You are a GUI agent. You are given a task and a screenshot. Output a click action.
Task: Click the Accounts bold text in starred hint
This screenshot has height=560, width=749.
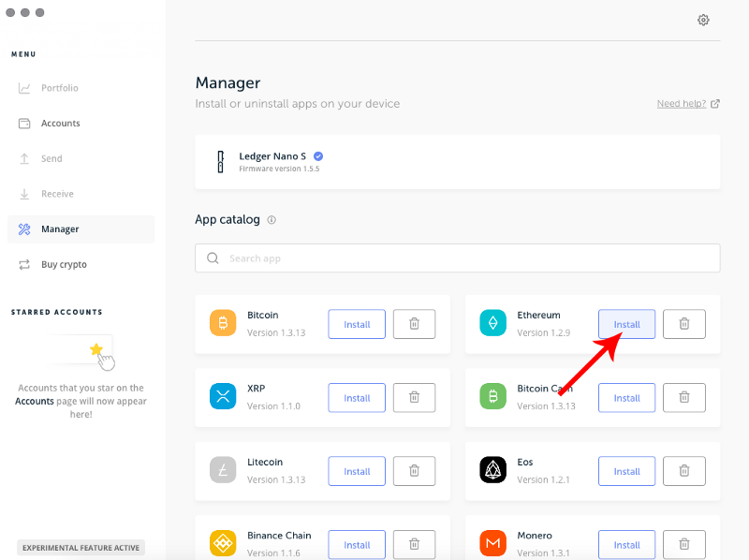tap(35, 402)
